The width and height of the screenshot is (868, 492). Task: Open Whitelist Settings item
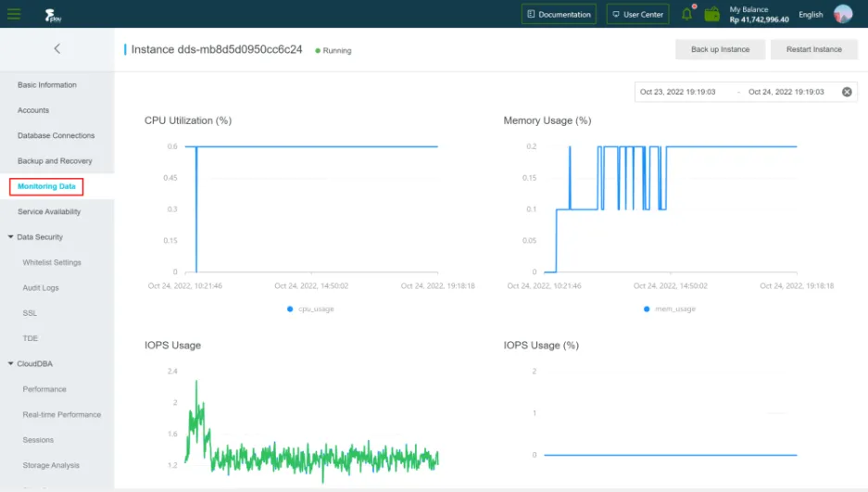(x=52, y=262)
